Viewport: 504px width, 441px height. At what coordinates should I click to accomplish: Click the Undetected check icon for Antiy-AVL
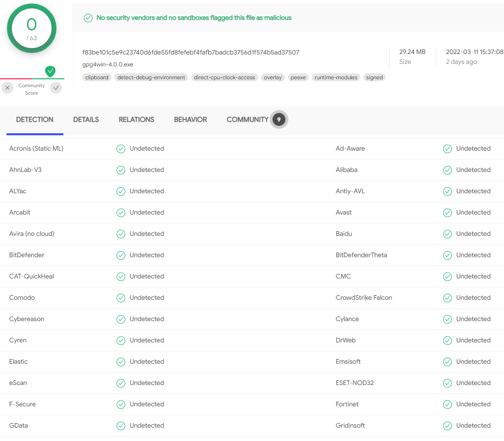point(448,191)
